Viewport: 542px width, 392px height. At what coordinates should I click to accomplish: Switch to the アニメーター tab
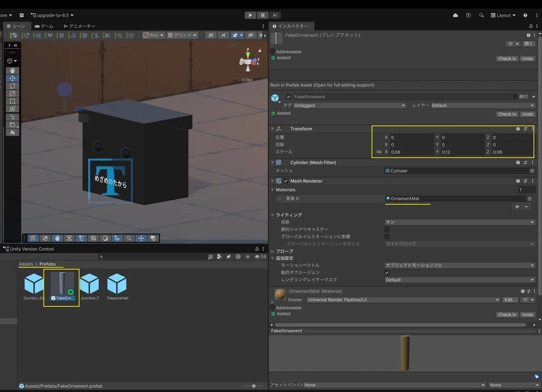click(79, 26)
